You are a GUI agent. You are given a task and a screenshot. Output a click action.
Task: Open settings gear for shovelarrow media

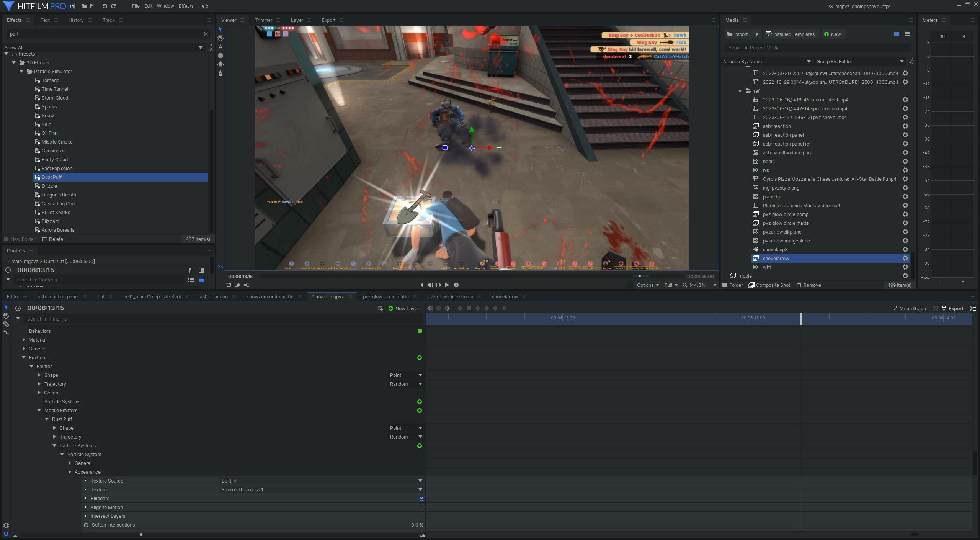(x=905, y=259)
